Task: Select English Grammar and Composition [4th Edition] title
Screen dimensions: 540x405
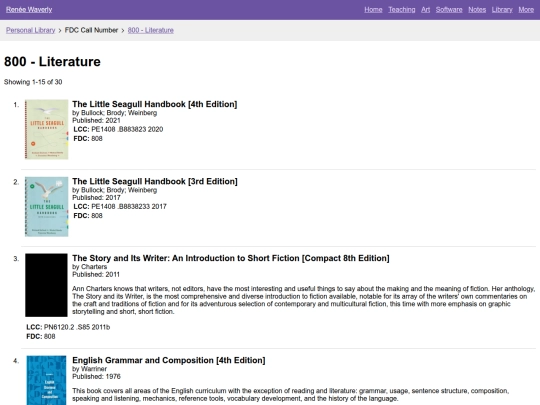Action: pyautogui.click(x=169, y=360)
